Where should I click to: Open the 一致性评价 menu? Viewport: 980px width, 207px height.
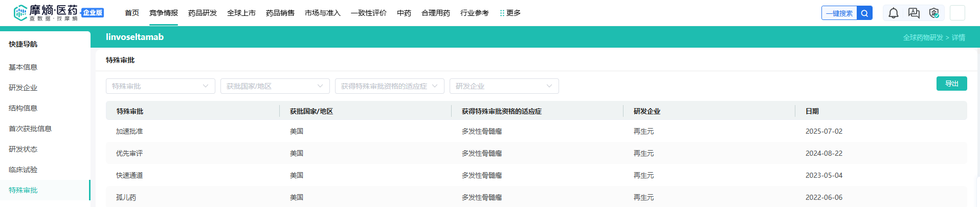coord(369,13)
